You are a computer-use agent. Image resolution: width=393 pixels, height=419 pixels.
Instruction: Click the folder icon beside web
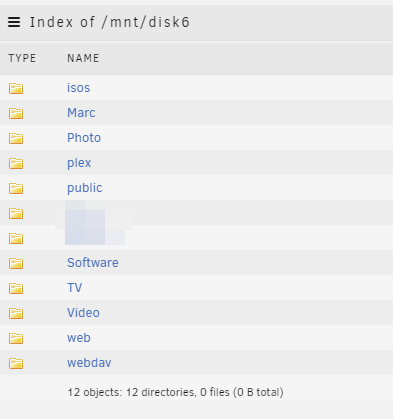click(16, 338)
